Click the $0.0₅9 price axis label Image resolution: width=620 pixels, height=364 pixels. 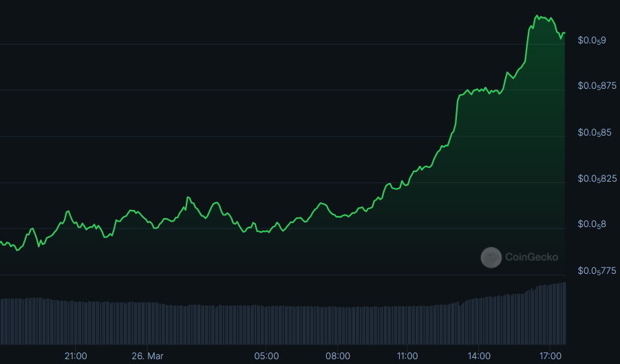(591, 41)
